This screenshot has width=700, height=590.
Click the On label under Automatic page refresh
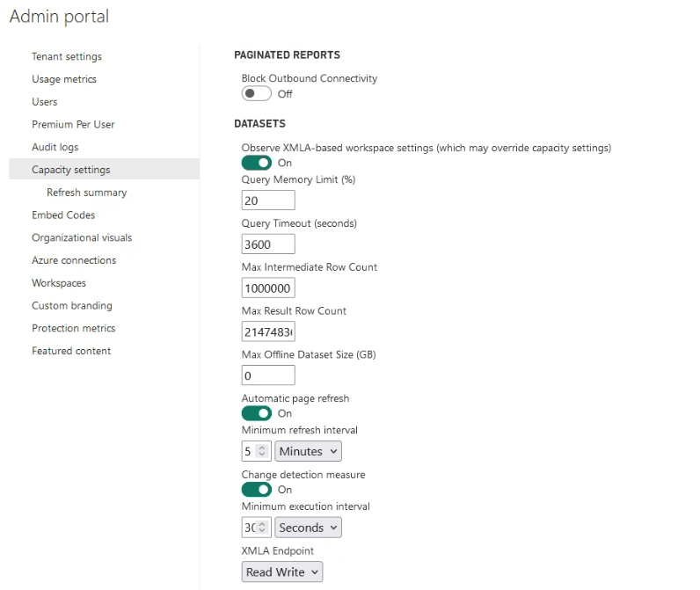pyautogui.click(x=285, y=413)
